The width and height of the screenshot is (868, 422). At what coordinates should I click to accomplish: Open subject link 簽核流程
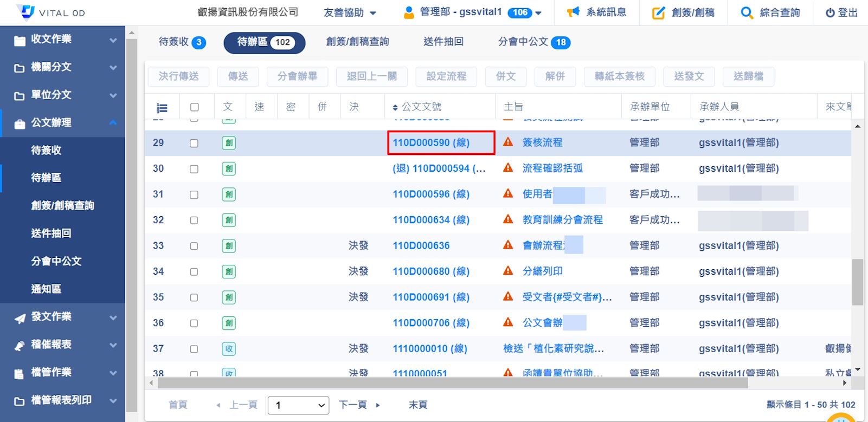pos(542,142)
